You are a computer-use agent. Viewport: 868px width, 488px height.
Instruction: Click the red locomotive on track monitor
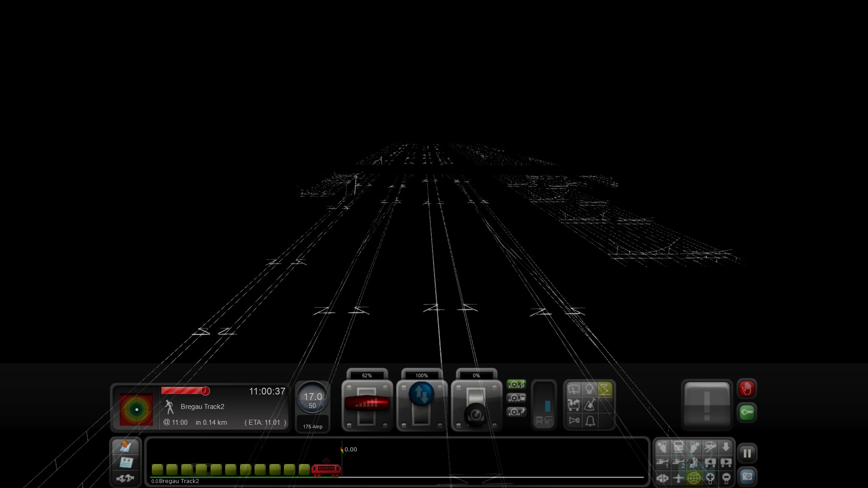(325, 470)
